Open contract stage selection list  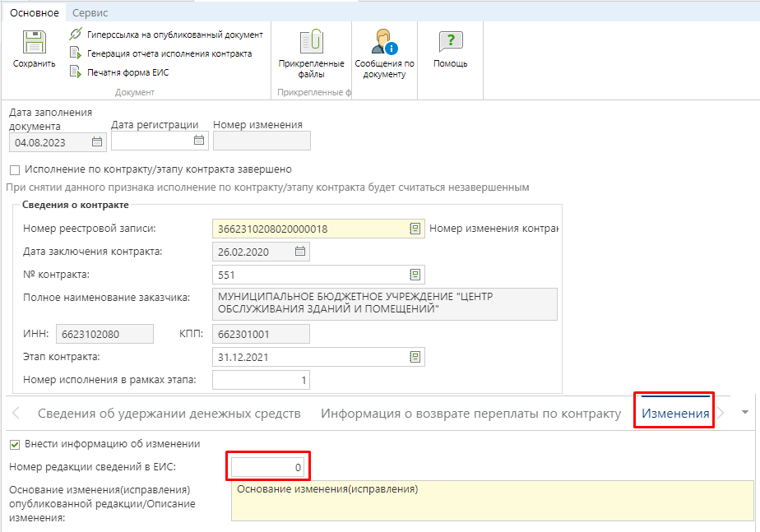[x=415, y=357]
